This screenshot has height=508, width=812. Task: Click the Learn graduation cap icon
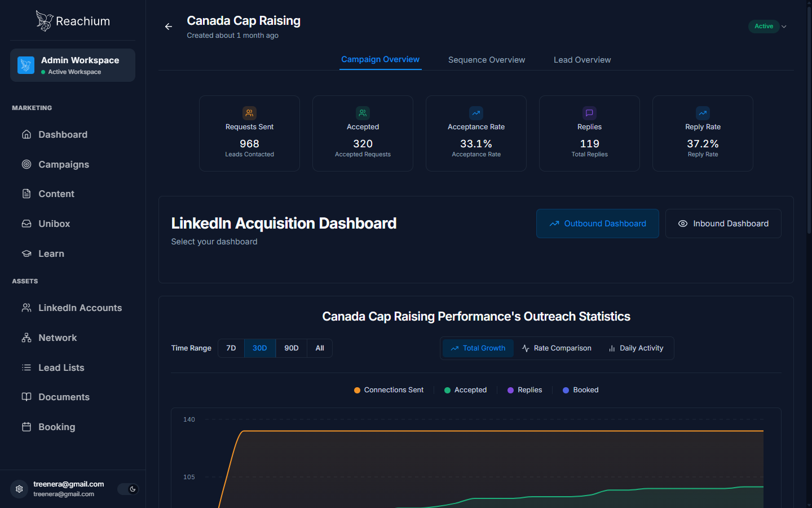point(27,253)
